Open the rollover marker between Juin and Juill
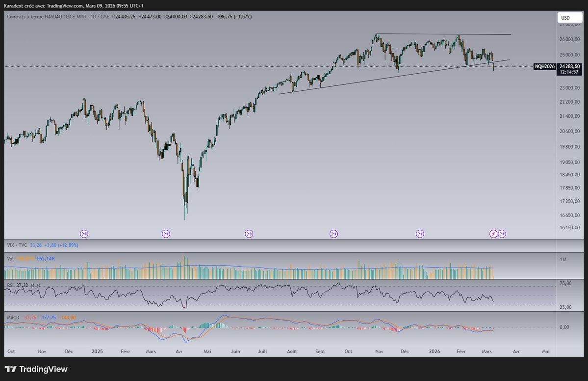 (249, 234)
